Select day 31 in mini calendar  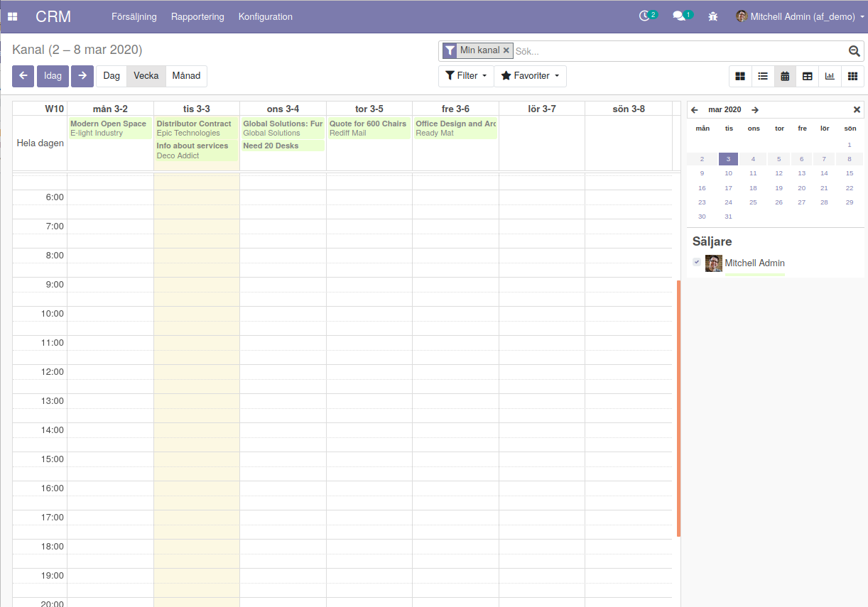tap(728, 217)
